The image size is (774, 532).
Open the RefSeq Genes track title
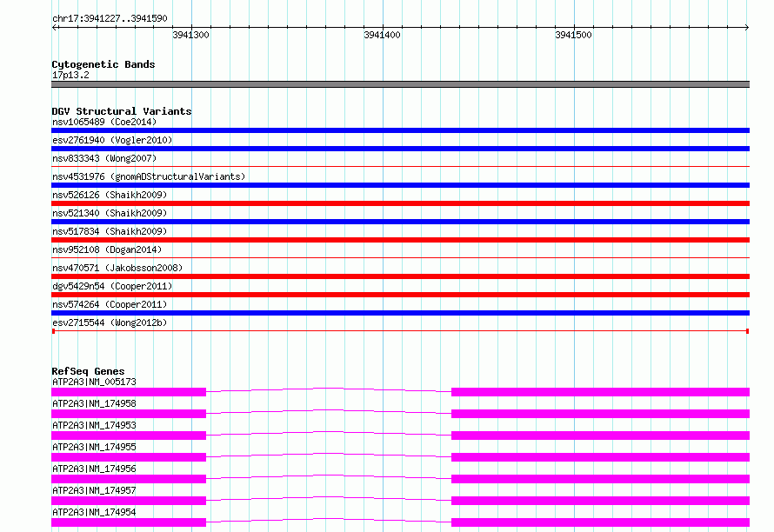pyautogui.click(x=88, y=371)
